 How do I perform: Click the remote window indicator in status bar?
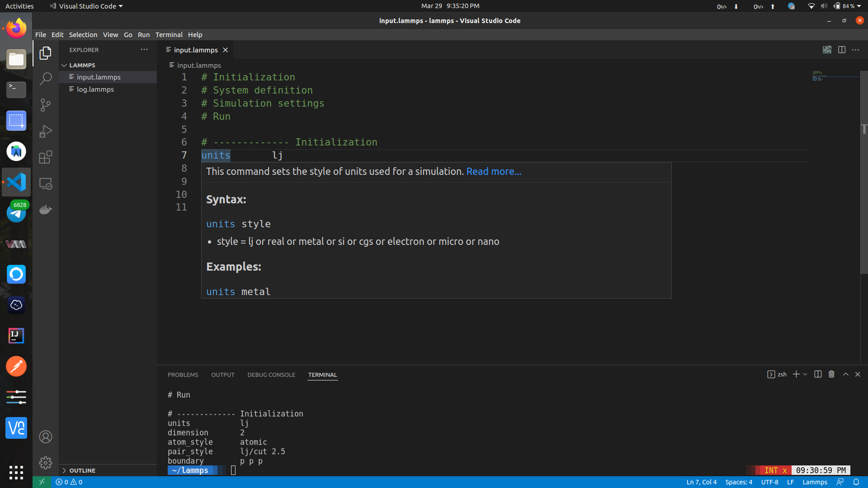42,482
